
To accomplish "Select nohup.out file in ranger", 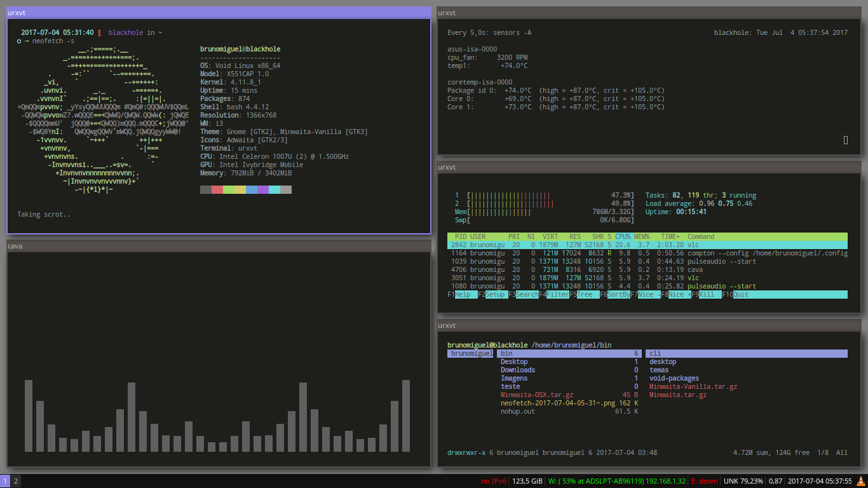I will [568, 411].
